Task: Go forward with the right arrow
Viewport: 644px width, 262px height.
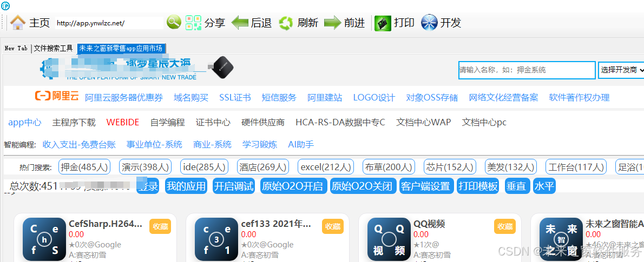Action: click(x=333, y=23)
